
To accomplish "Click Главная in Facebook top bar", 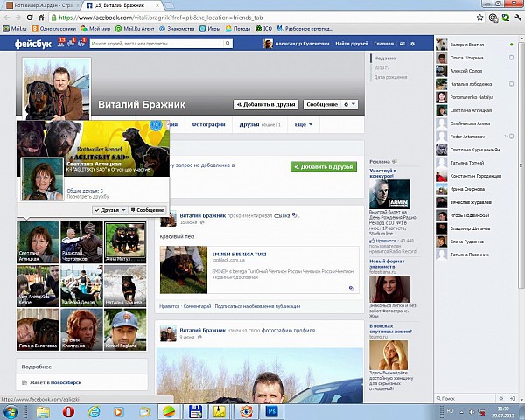I will click(x=384, y=44).
